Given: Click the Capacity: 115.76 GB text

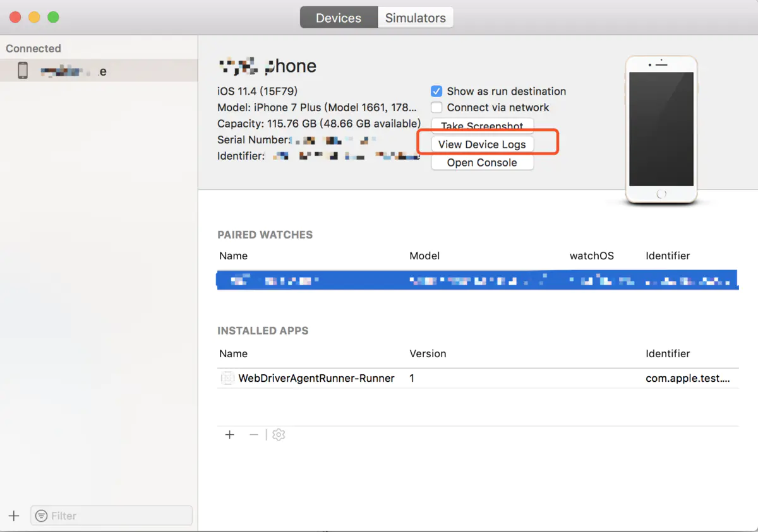Looking at the screenshot, I should [x=319, y=123].
